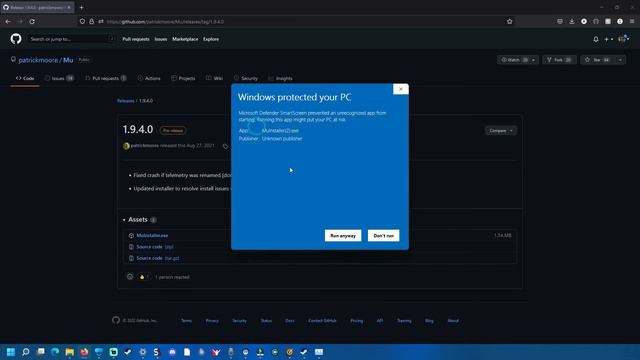The height and width of the screenshot is (360, 640).
Task: Click the GitHub address bar URL
Action: pyautogui.click(x=165, y=22)
